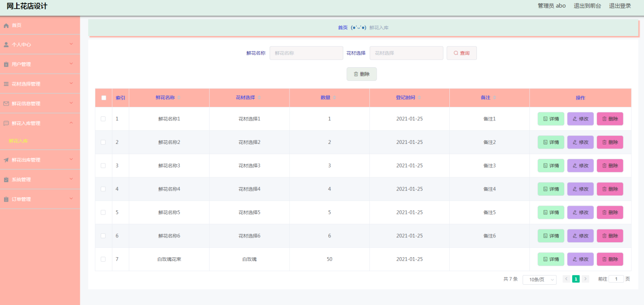Image resolution: width=644 pixels, height=305 pixels.
Task: Check the row checkbox for 鲜花名称4
Action: (103, 189)
